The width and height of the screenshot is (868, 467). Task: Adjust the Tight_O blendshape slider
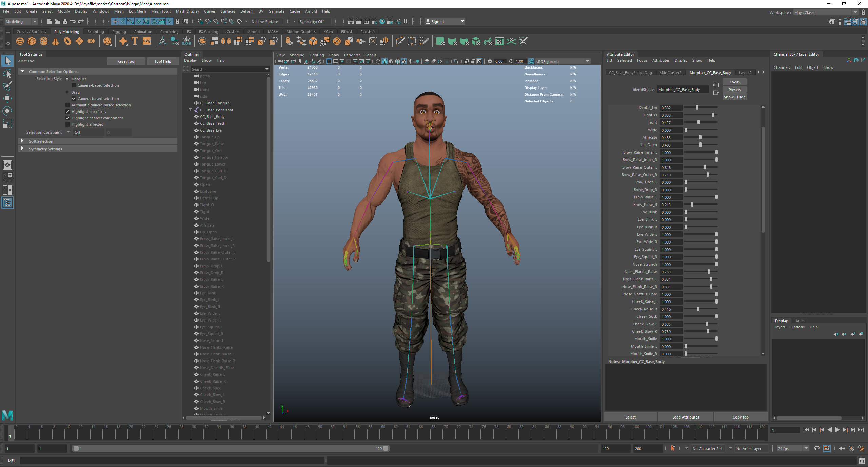(x=713, y=115)
